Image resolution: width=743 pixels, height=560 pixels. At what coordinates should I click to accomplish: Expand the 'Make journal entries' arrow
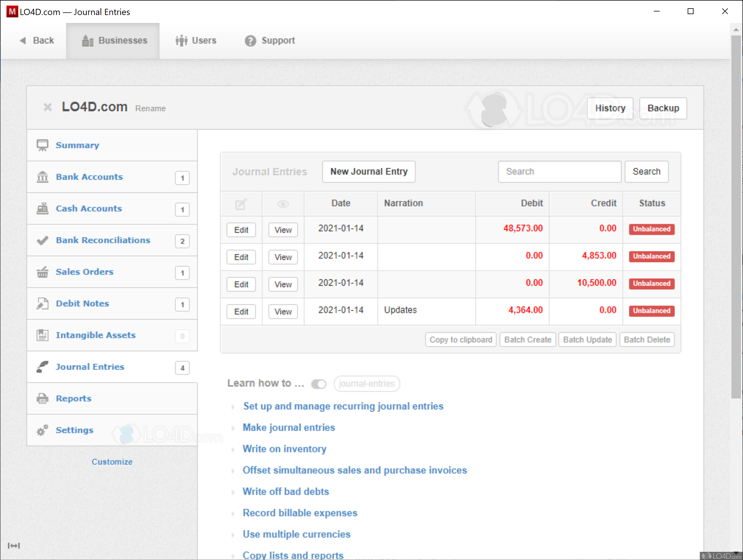(x=233, y=428)
